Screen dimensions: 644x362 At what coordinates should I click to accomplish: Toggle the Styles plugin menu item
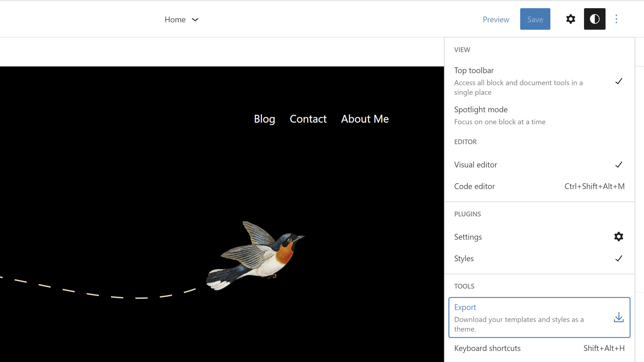(539, 258)
